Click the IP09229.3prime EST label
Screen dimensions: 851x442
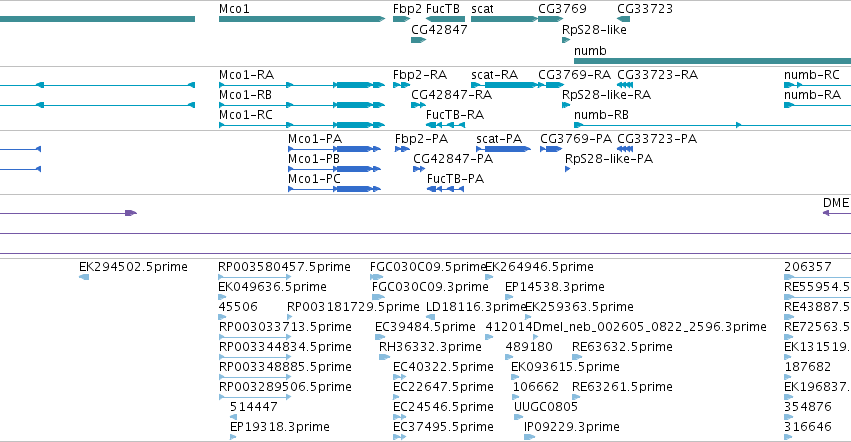pyautogui.click(x=572, y=427)
